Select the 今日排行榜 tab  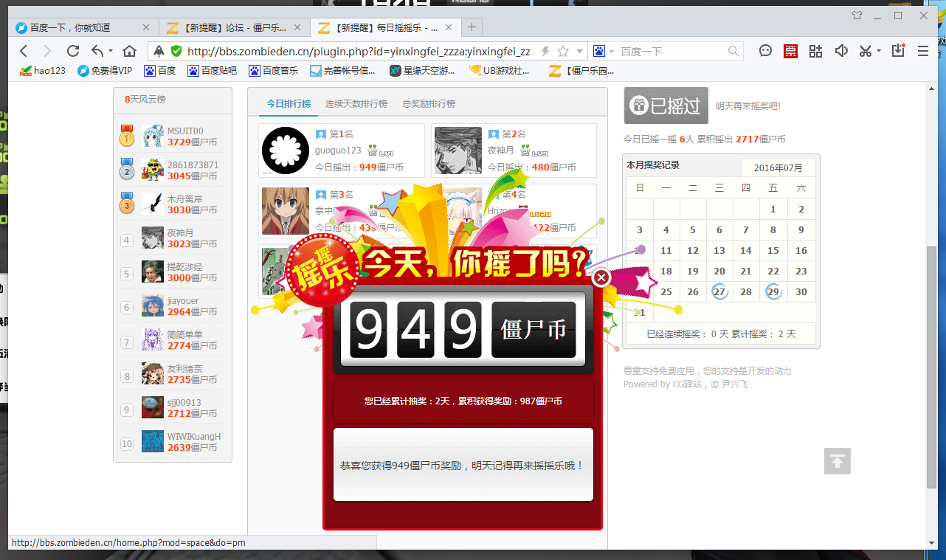(289, 103)
